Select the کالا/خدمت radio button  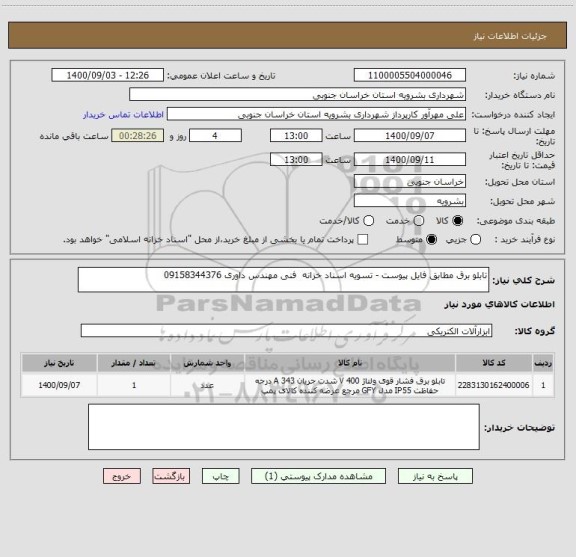[368, 221]
